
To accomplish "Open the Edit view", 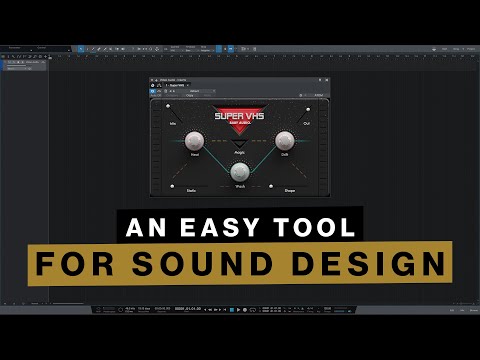I will click(x=452, y=310).
